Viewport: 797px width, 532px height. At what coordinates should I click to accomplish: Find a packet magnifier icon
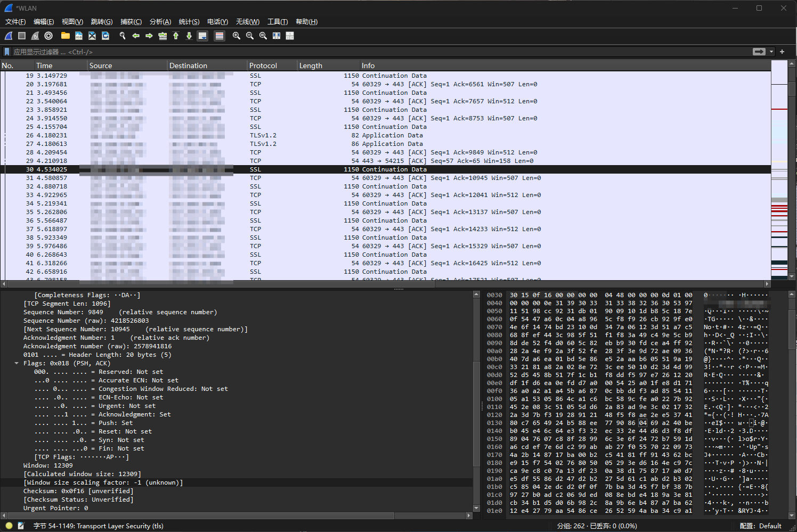123,36
